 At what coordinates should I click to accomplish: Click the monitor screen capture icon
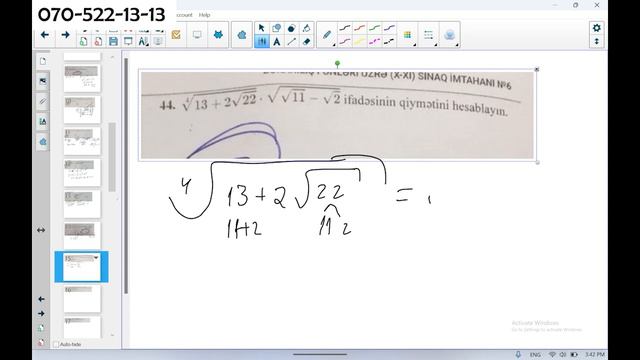197,35
